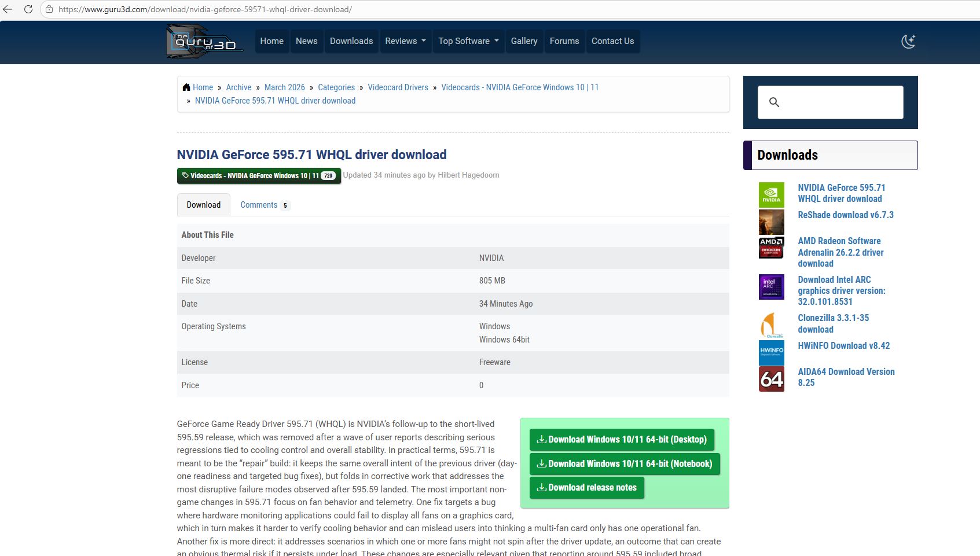Click the Price value "0"
Image resolution: width=980 pixels, height=556 pixels.
tap(481, 385)
